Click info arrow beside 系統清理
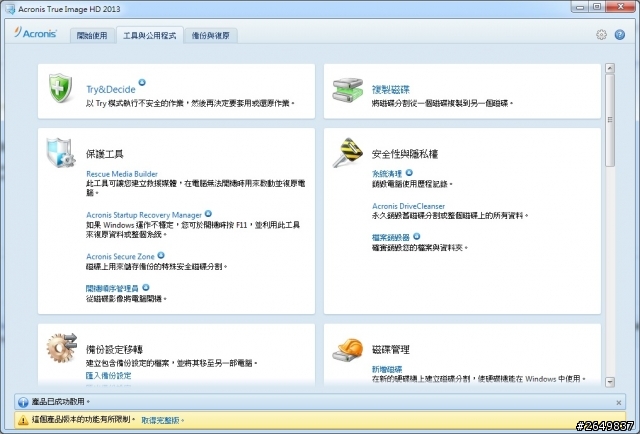 point(409,173)
